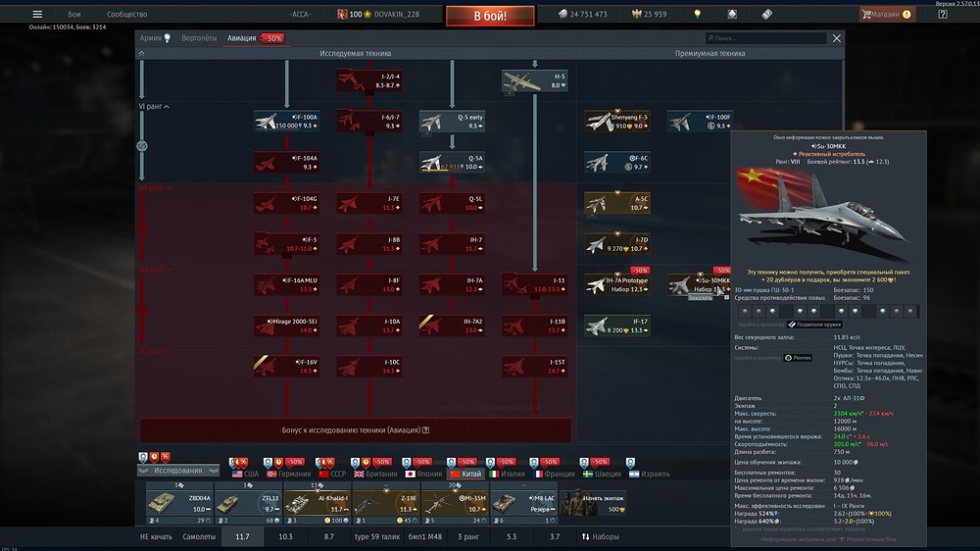Screen dimensions: 980x551
Task: Open the Сообщество menu
Action: [x=126, y=14]
